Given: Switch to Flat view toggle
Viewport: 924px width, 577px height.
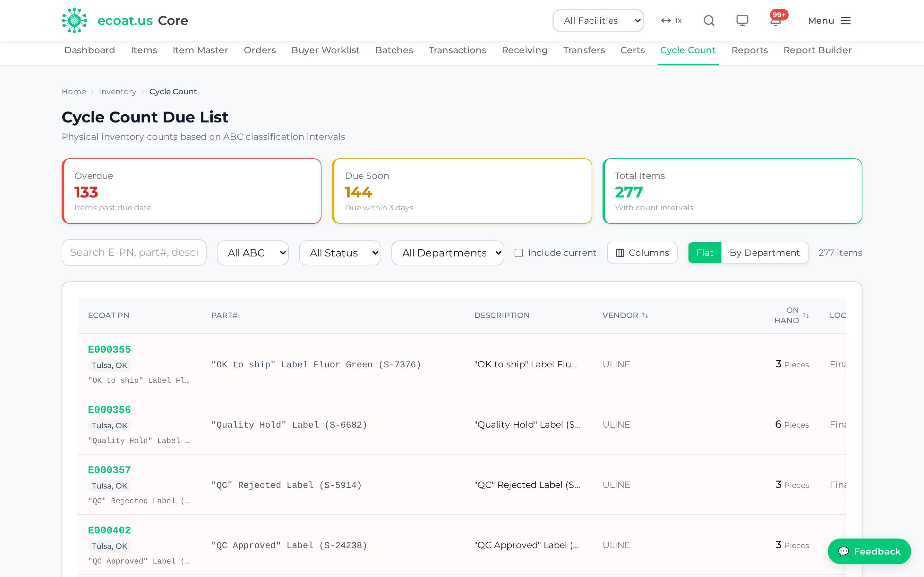Looking at the screenshot, I should pos(705,253).
